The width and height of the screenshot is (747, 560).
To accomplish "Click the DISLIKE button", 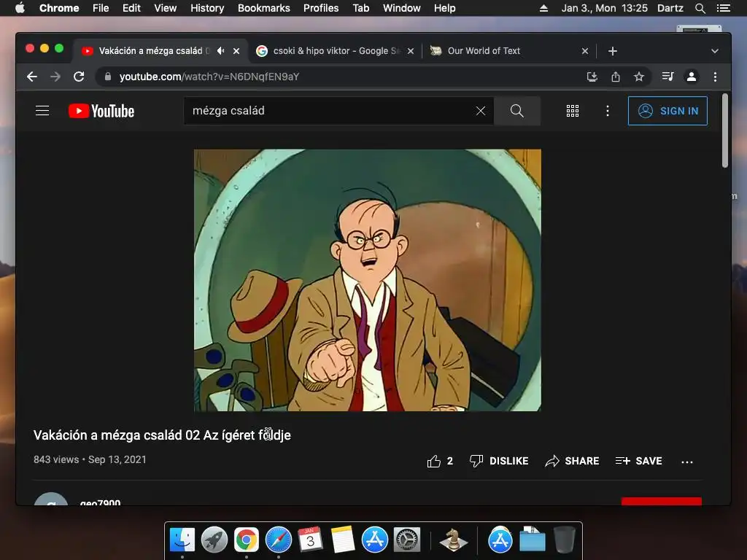I will (x=499, y=461).
